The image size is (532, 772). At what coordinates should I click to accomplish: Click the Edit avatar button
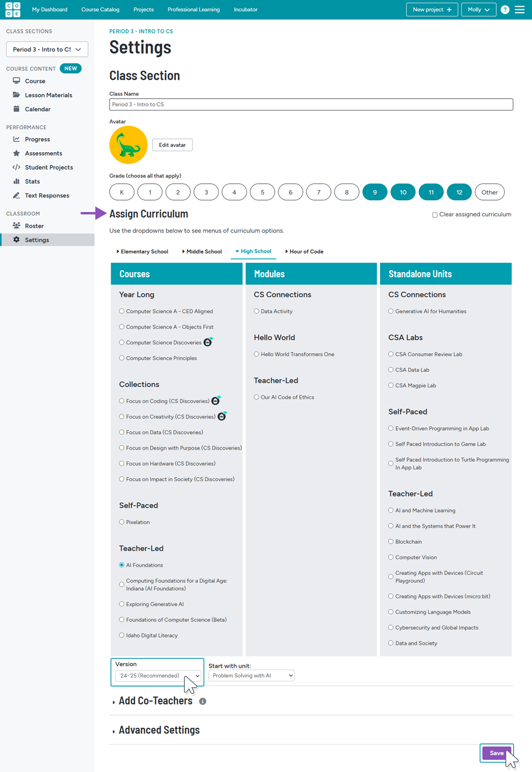point(172,145)
